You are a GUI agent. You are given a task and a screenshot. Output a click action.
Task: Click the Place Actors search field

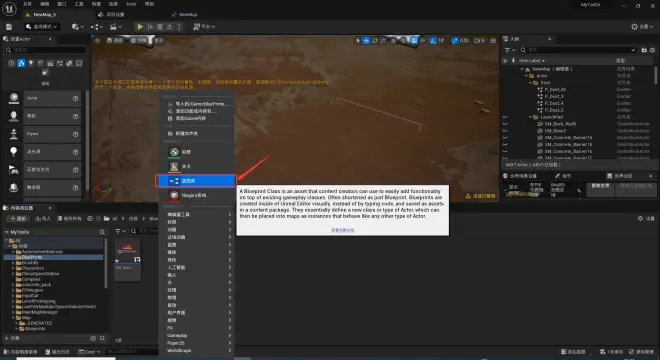tap(45, 50)
